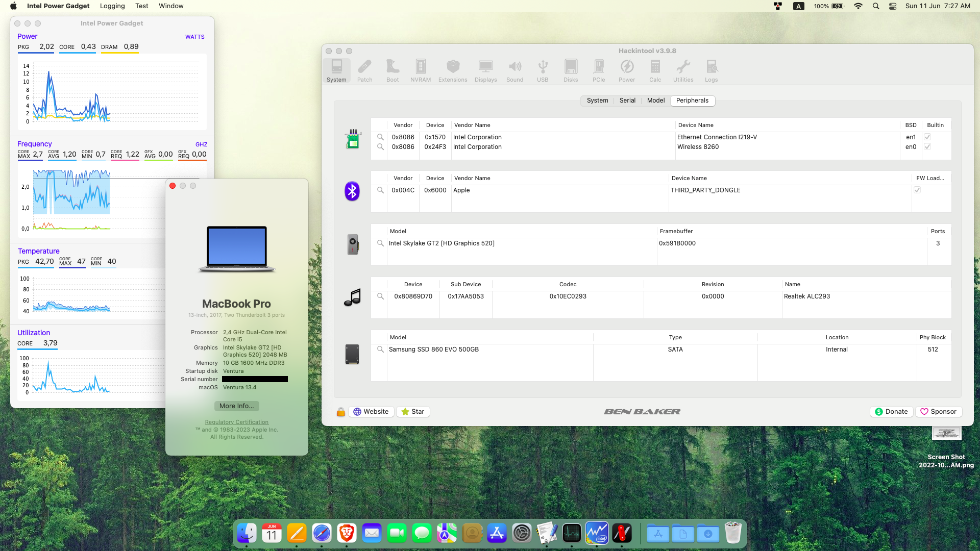This screenshot has width=980, height=551.
Task: Click the magnifier beside Realtek ALC293 row
Action: (x=380, y=296)
